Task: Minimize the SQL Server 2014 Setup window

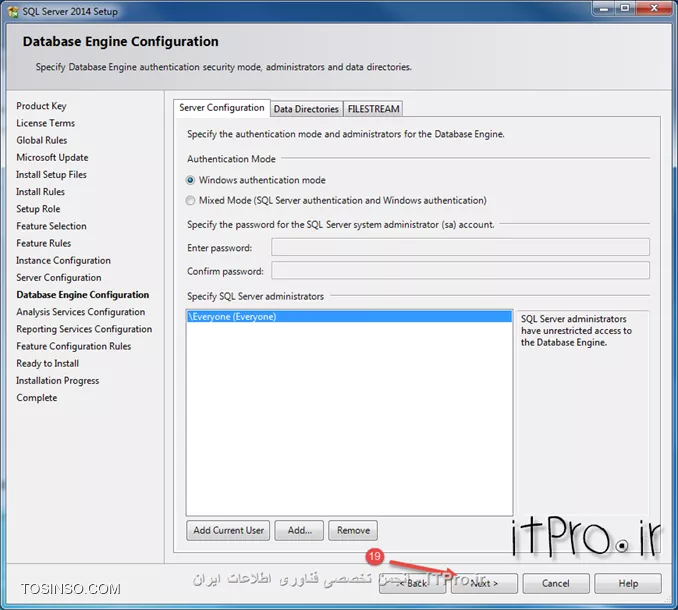Action: 604,8
